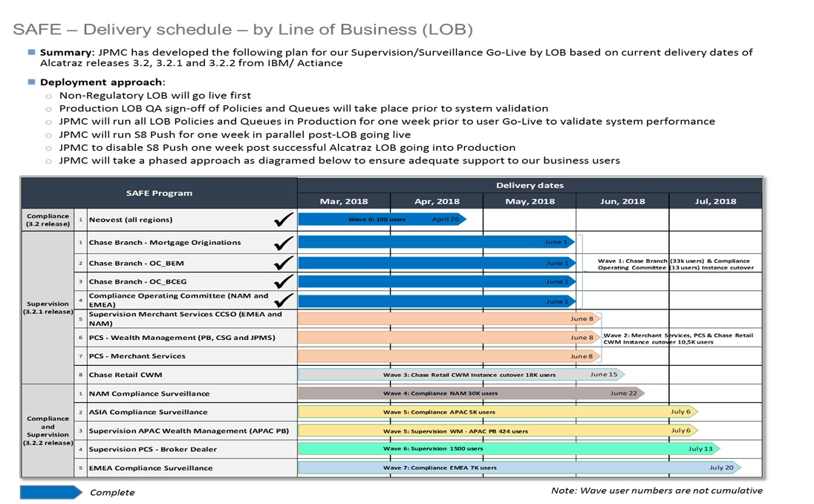Click the Delivery dates header

529,185
